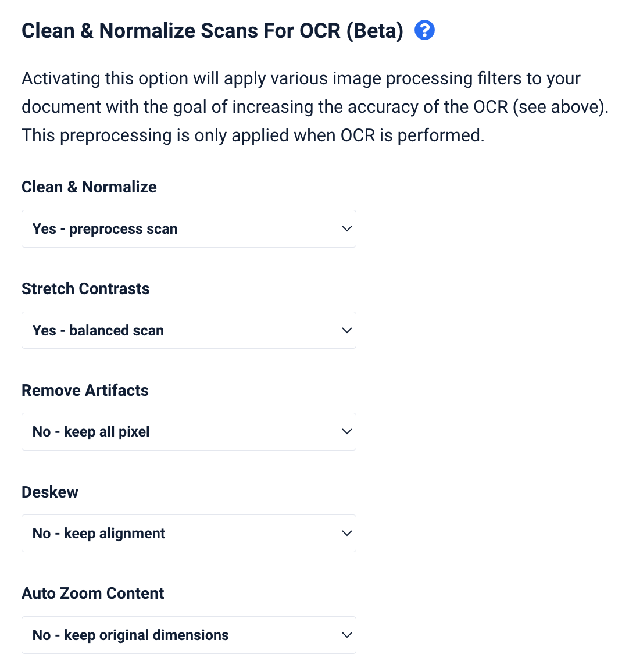Expand the Auto Zoom Content dropdown

pyautogui.click(x=189, y=635)
